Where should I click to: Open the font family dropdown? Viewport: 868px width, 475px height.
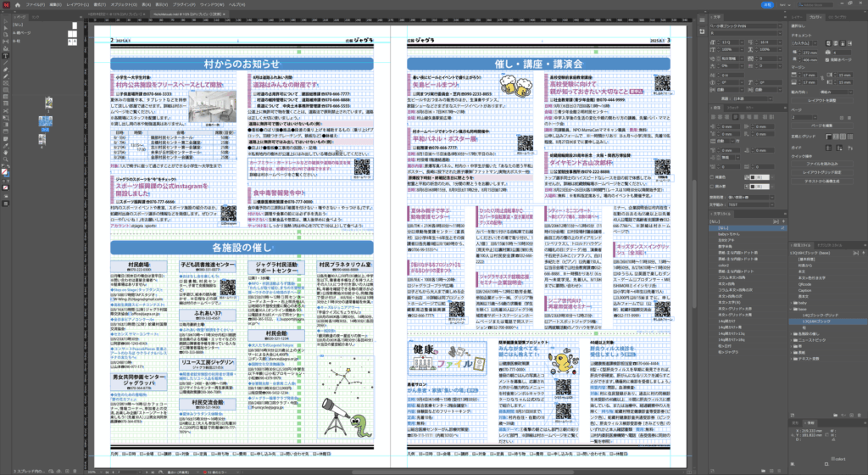[780, 26]
